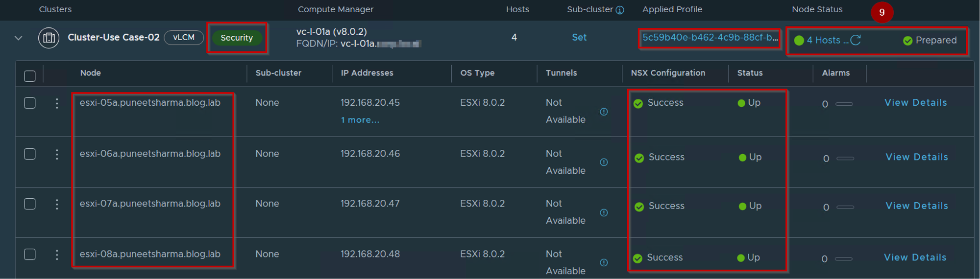Screen dimensions: 980x279
Task: Click the cluster icon beside Cluster-Use Case-02
Action: coord(49,38)
